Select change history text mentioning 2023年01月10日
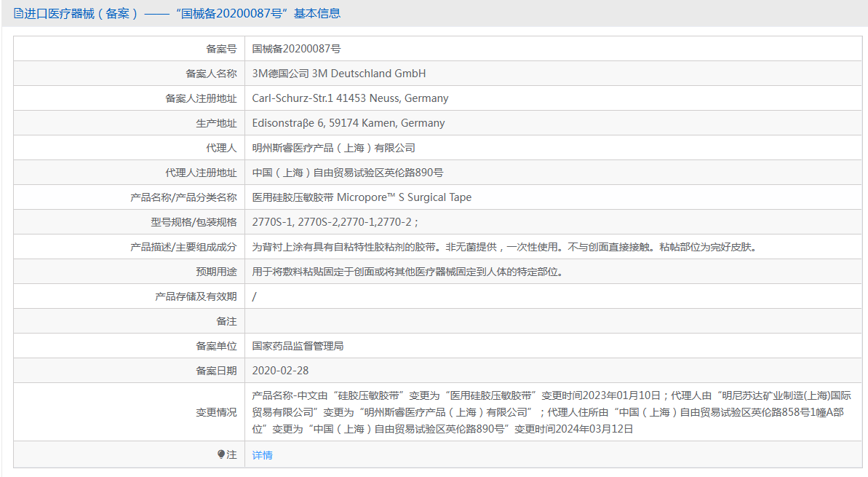868x477 pixels. click(x=552, y=412)
